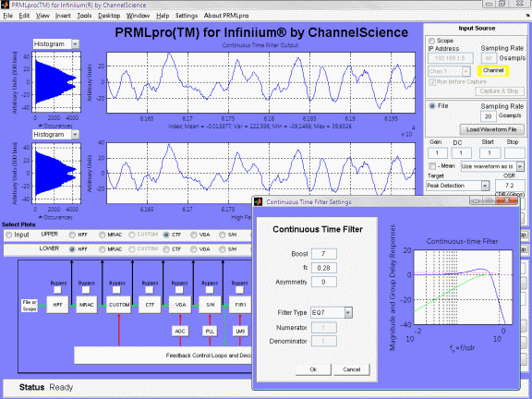Open the Settings menu

point(187,16)
